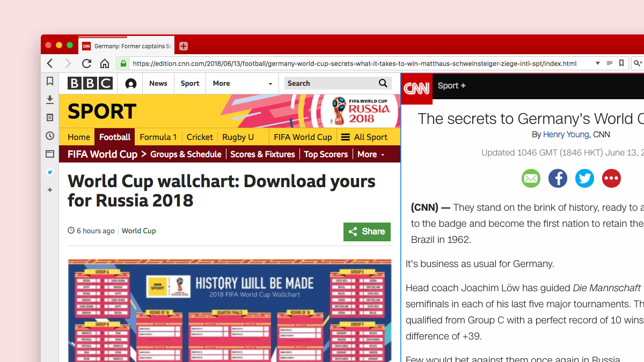This screenshot has width=644, height=362.
Task: Open the World Cup wallchart image
Action: point(229,310)
